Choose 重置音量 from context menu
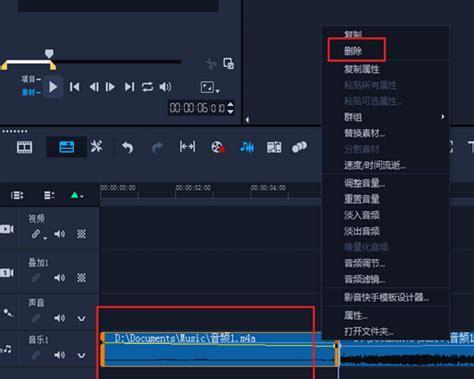This screenshot has width=474, height=379. pyautogui.click(x=362, y=199)
